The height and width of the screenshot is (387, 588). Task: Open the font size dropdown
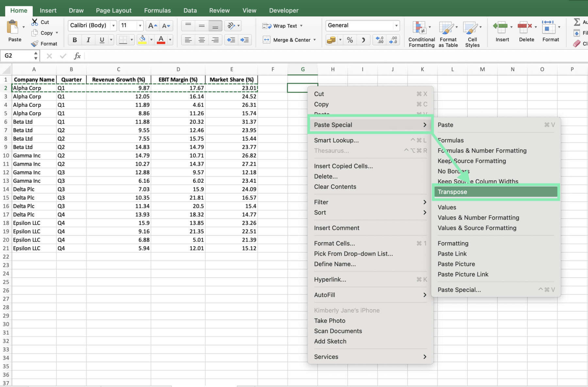point(140,25)
